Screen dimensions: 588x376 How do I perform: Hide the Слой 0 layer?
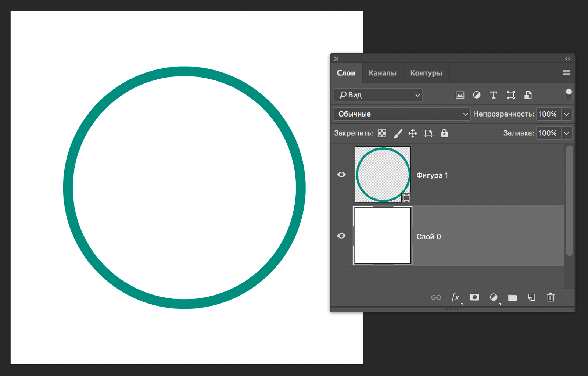coord(341,236)
